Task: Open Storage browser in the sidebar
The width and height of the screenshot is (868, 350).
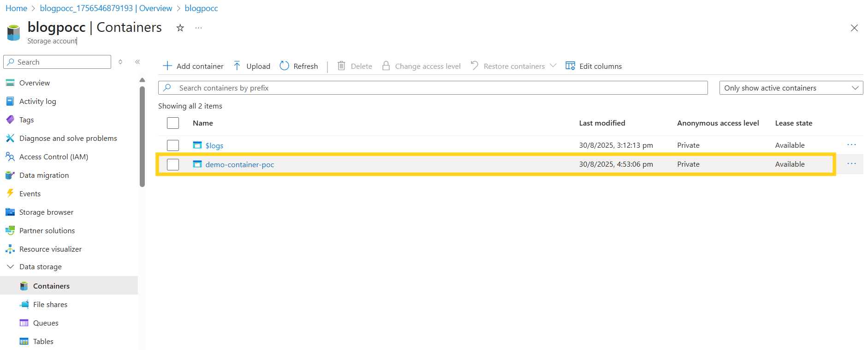Action: tap(46, 212)
